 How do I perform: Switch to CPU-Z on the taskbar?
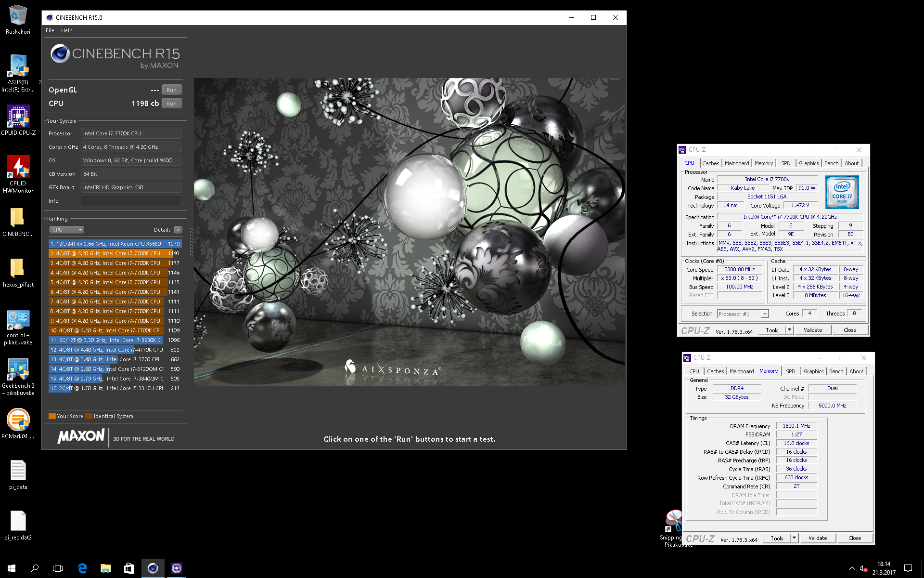click(x=176, y=568)
